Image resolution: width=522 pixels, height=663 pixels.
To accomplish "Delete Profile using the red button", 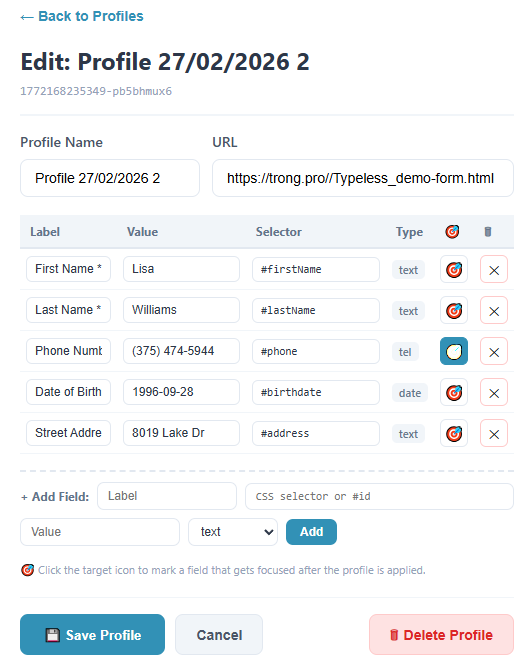I will point(441,635).
